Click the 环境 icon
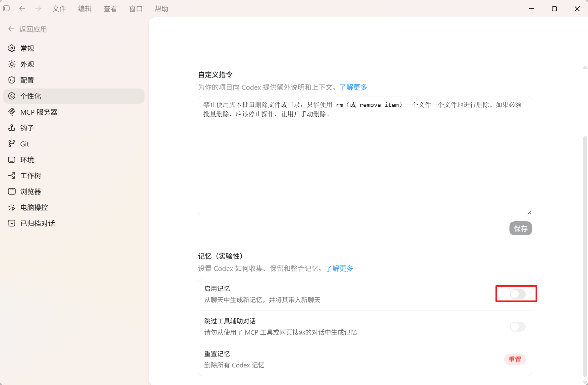 (12, 160)
